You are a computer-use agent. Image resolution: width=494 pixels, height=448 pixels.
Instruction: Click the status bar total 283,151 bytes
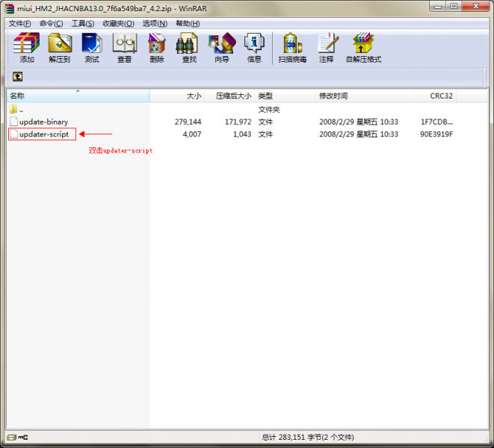[308, 438]
